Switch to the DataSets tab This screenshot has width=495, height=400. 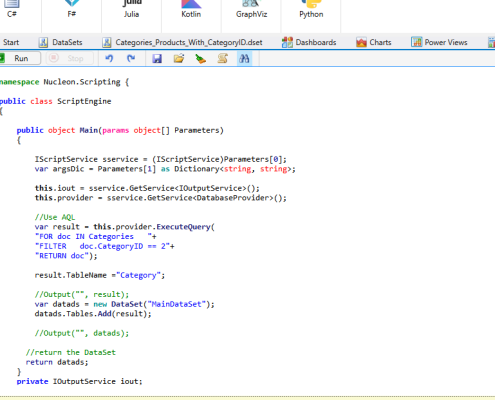point(61,42)
